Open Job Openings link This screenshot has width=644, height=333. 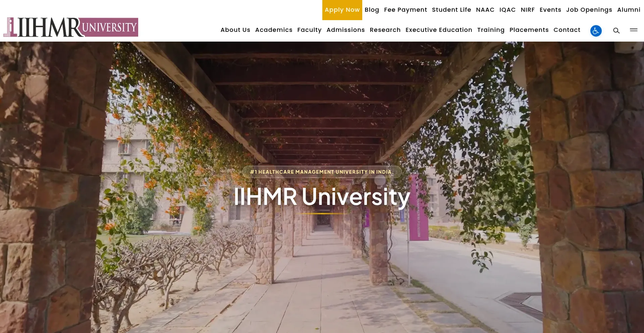pyautogui.click(x=589, y=10)
